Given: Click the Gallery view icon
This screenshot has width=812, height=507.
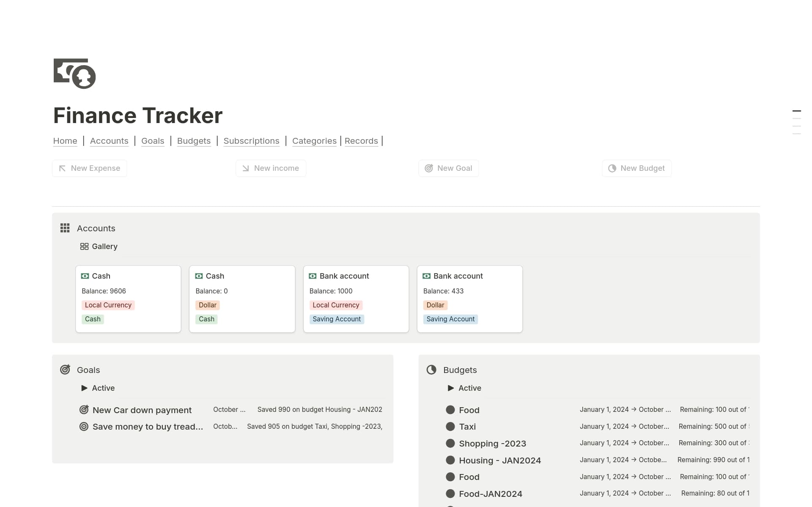Looking at the screenshot, I should 84,247.
